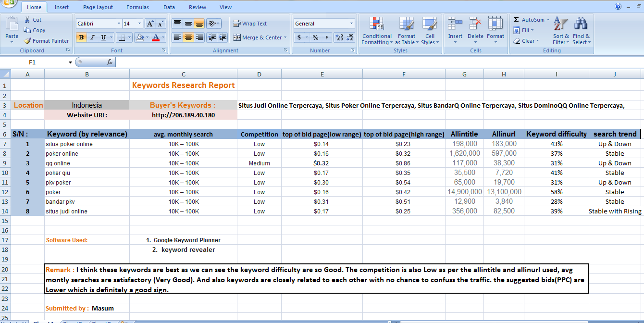Screen dimensions: 644x323
Task: Click the Increase Font Size icon
Action: [150, 24]
